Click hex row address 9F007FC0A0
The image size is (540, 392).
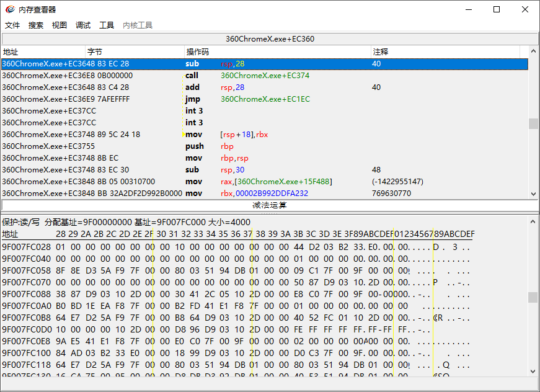click(x=27, y=306)
